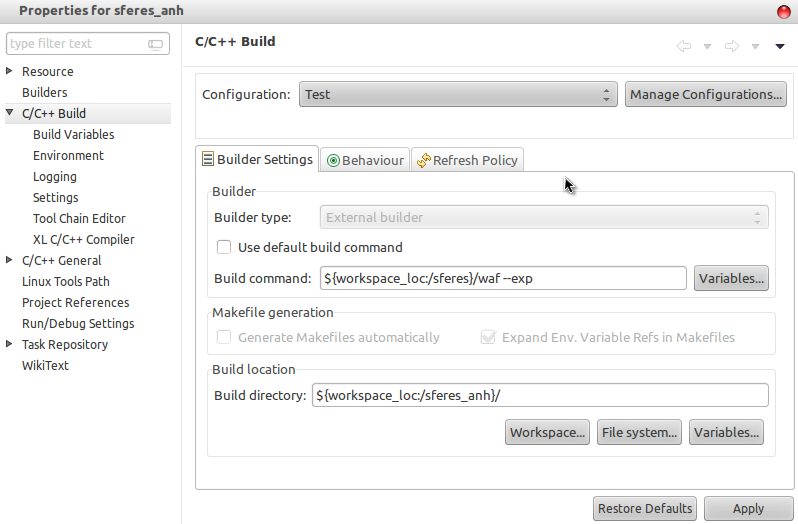Click the File system button
798x524 pixels.
640,433
